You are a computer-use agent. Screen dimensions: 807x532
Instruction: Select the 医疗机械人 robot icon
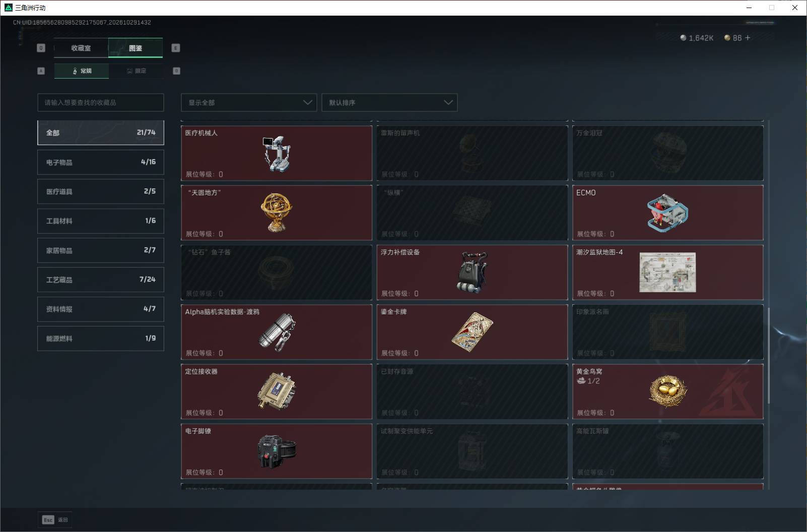[x=277, y=154]
